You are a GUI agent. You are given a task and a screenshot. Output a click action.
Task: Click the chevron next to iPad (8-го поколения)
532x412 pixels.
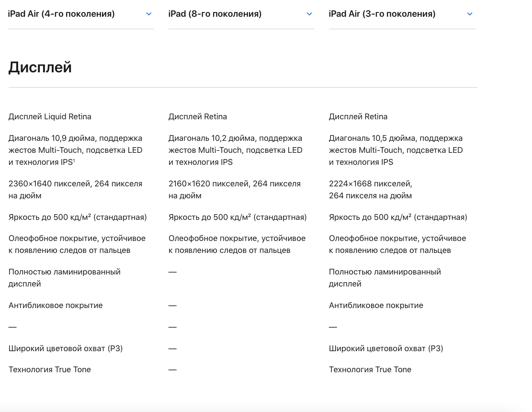pyautogui.click(x=309, y=14)
